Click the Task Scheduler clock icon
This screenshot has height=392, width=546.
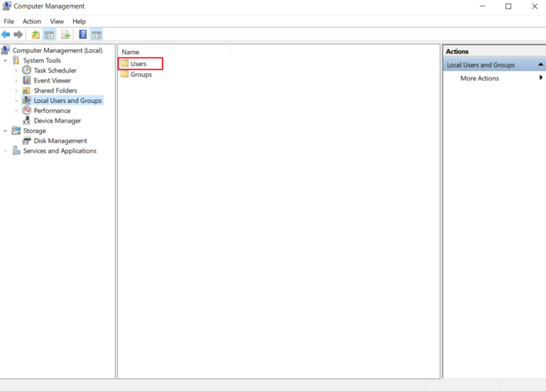click(26, 70)
